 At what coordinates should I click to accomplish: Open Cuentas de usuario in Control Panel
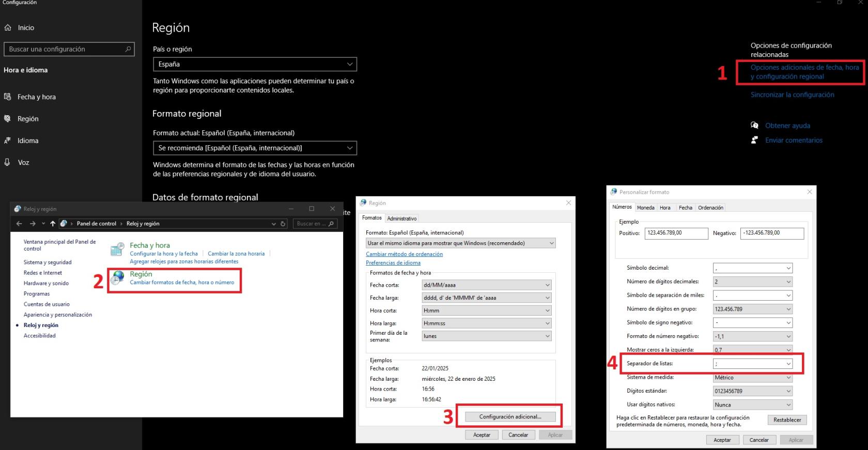(47, 304)
